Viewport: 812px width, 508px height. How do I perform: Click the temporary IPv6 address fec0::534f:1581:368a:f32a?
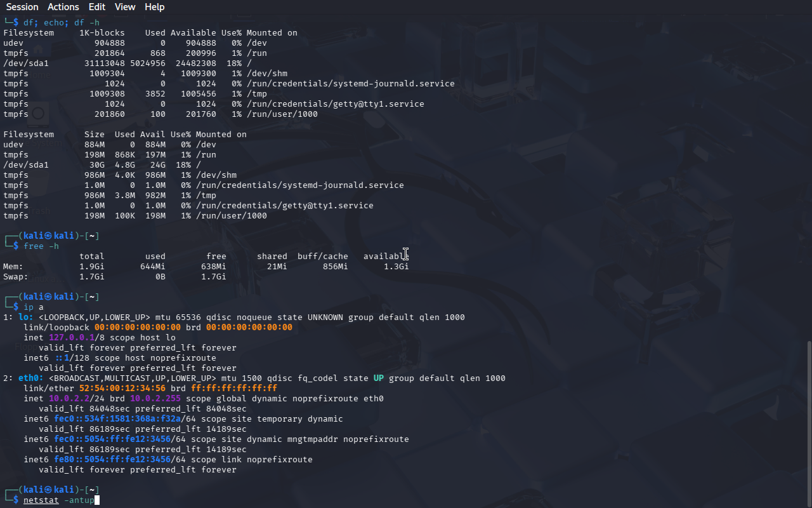click(119, 419)
